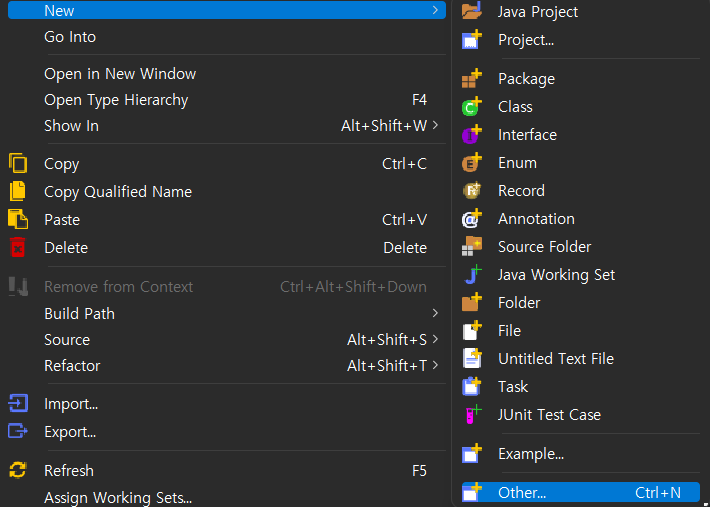The height and width of the screenshot is (507, 710).
Task: Click the Import arrow icon
Action: click(18, 403)
